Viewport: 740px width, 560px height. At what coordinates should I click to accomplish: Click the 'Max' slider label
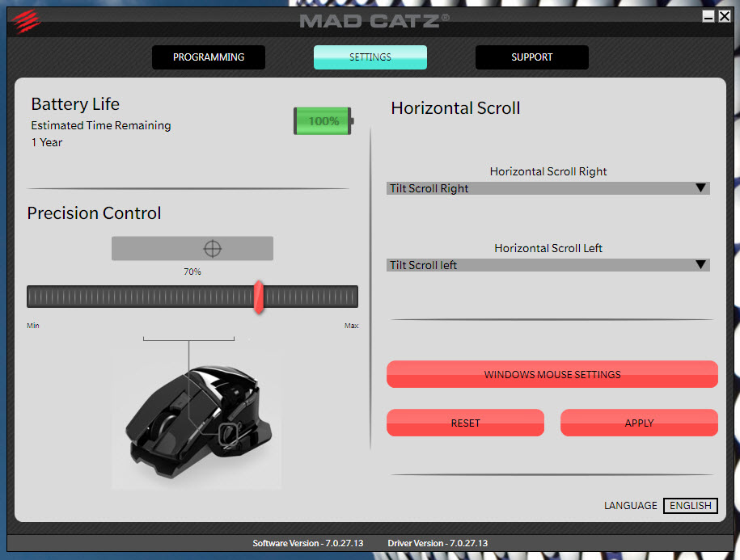pyautogui.click(x=352, y=326)
